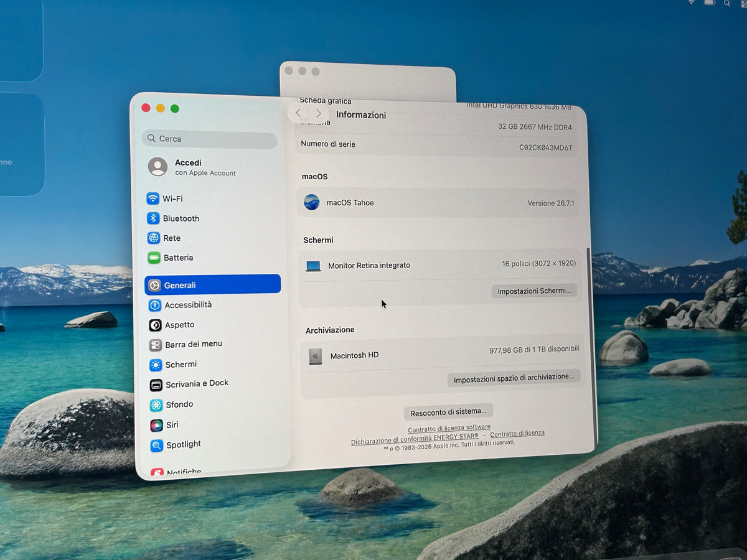Click the macOS Tahoe icon
This screenshot has height=560, width=747.
point(312,202)
